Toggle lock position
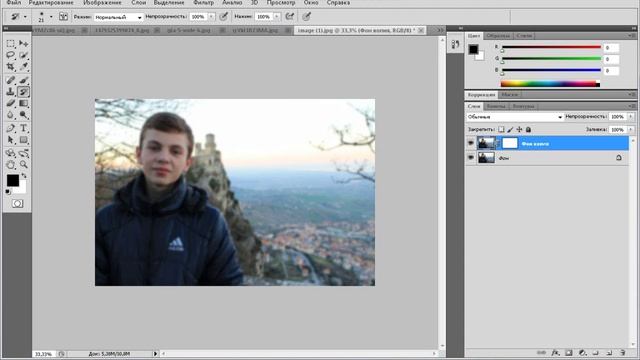The width and height of the screenshot is (640, 360). pyautogui.click(x=519, y=129)
